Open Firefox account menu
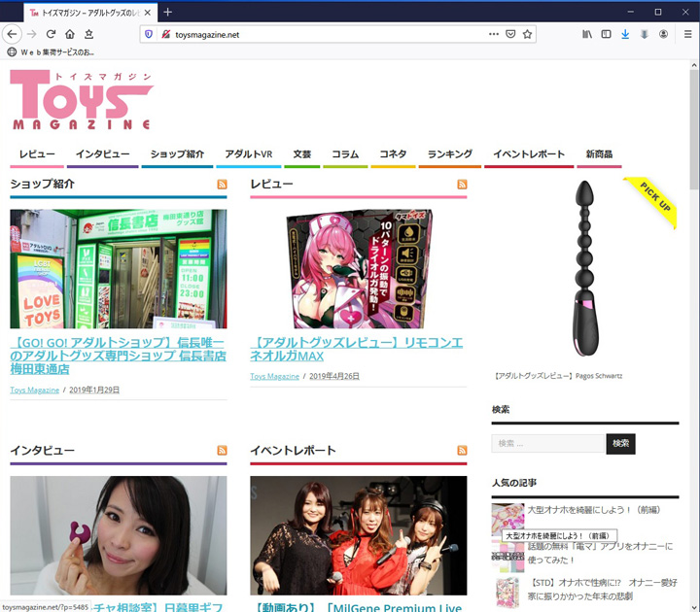 [x=663, y=34]
